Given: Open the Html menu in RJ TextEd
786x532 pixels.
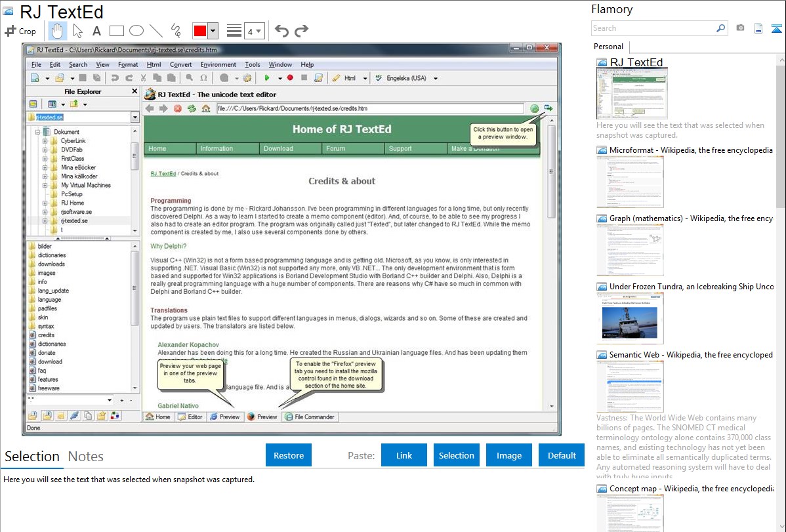Looking at the screenshot, I should (x=154, y=65).
